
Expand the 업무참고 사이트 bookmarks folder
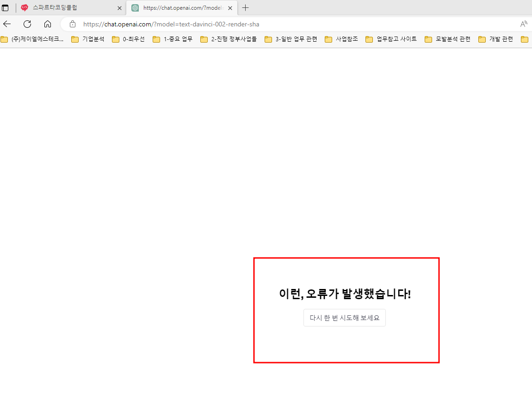click(391, 39)
